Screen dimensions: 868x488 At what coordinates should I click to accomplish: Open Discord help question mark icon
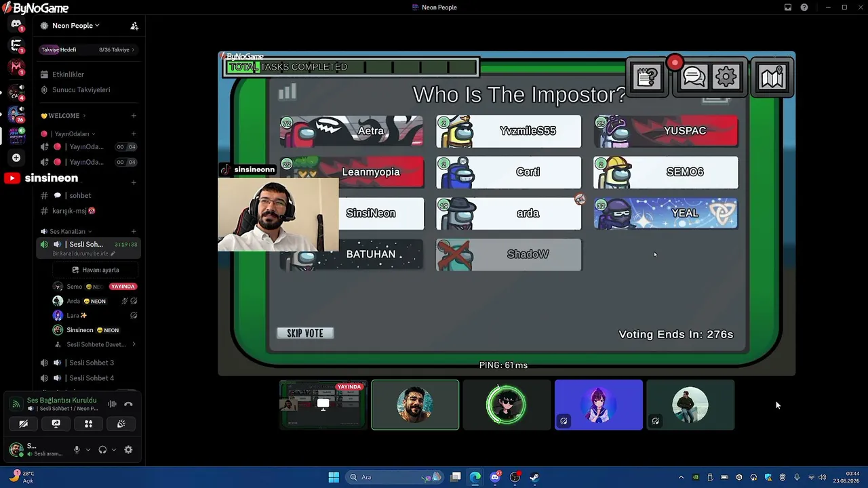click(x=804, y=7)
